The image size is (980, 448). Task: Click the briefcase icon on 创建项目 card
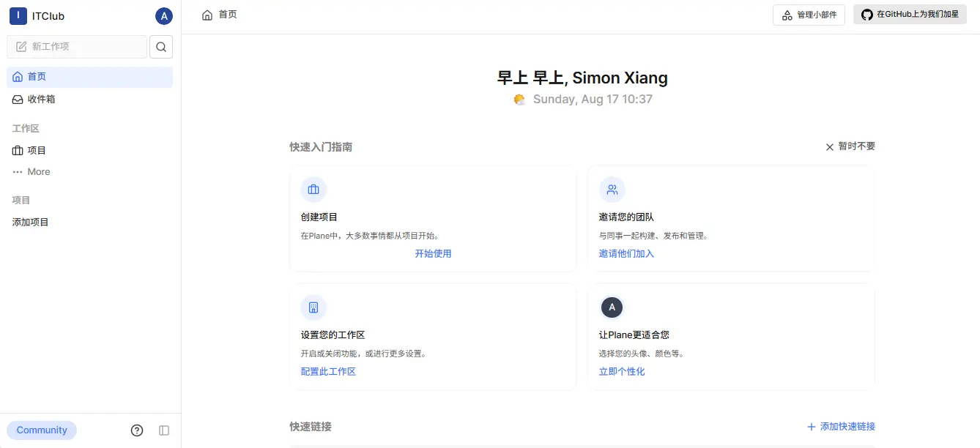pyautogui.click(x=313, y=190)
